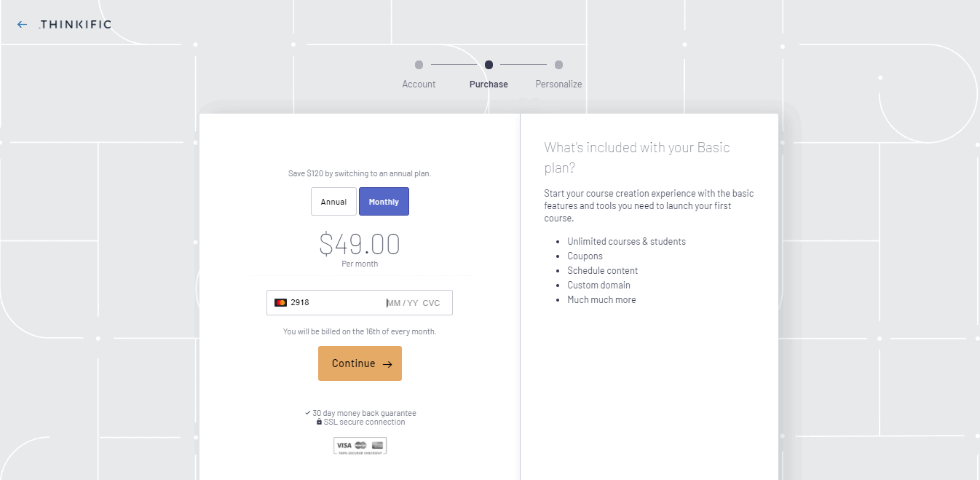Click the card number field showing 2918
The height and width of the screenshot is (480, 980).
coord(328,303)
